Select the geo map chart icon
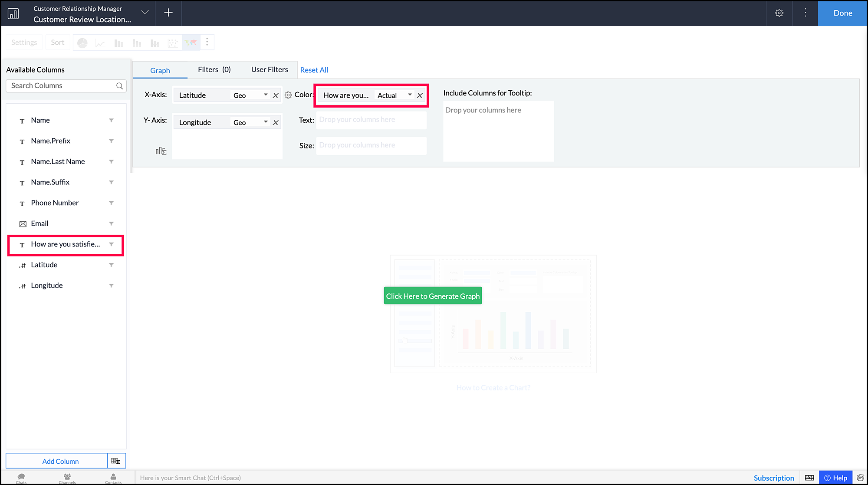Viewport: 868px width, 485px height. [x=191, y=43]
